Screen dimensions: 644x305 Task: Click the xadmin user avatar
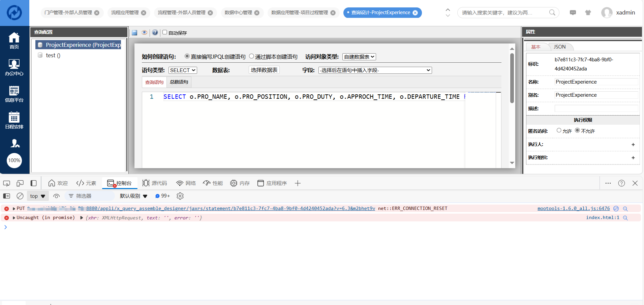point(607,13)
